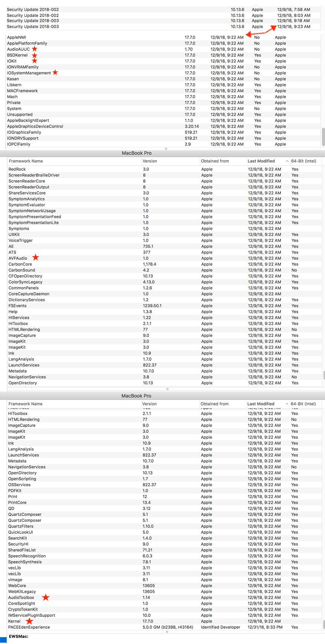Select the Kernel framework row
Screen dimensions: 325x644
(165, 621)
